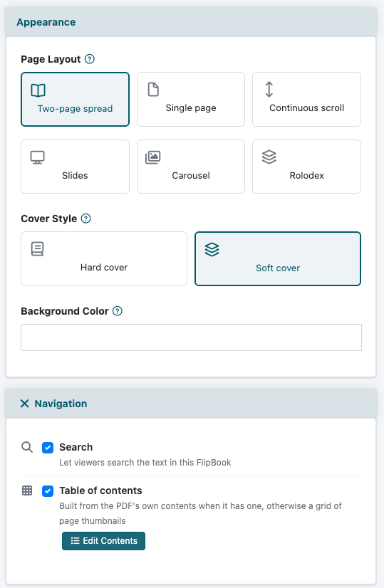This screenshot has width=384, height=588.
Task: Click the bold Table of contents label
Action: (x=100, y=490)
